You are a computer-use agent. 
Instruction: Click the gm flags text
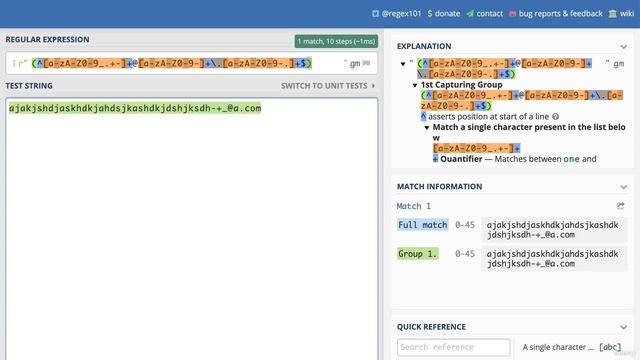click(x=355, y=64)
